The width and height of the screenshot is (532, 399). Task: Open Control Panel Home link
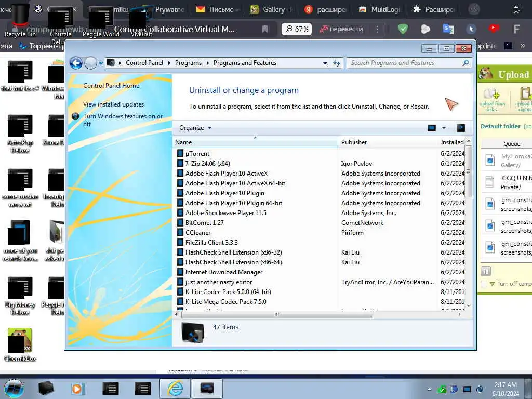click(x=111, y=86)
